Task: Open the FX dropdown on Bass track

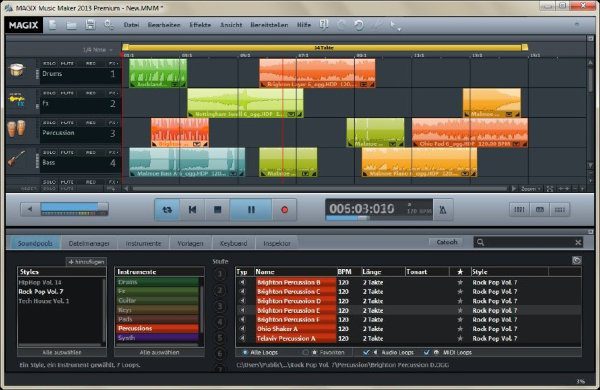Action: 114,152
